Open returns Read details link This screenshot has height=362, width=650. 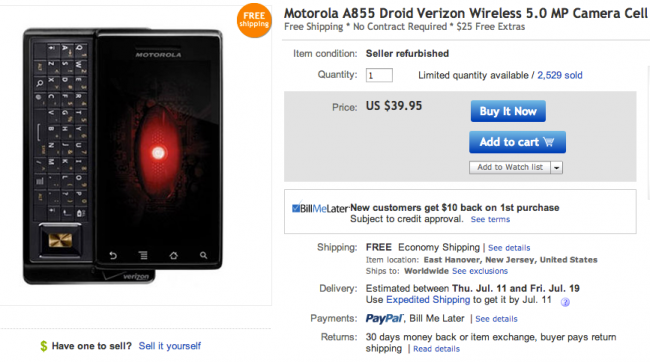click(x=437, y=349)
